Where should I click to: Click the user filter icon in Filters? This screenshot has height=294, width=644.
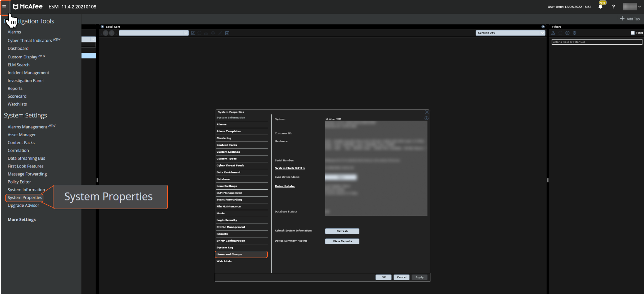pos(553,33)
